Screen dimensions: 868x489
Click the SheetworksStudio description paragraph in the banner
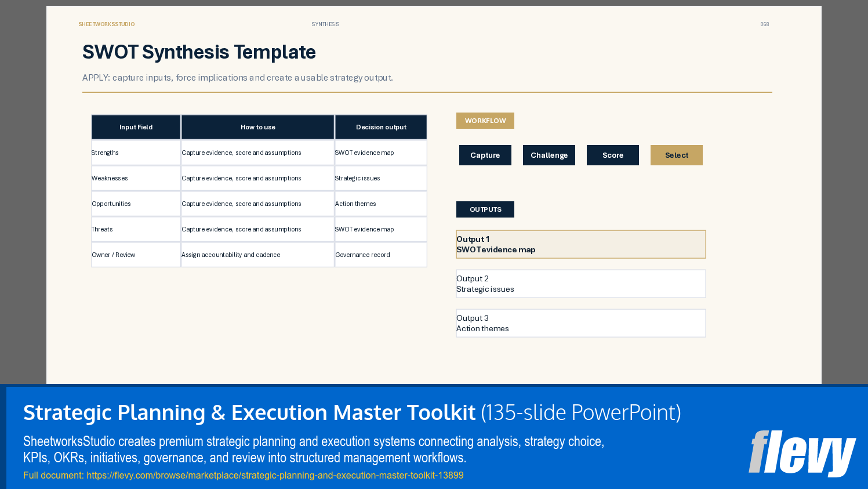pos(314,450)
